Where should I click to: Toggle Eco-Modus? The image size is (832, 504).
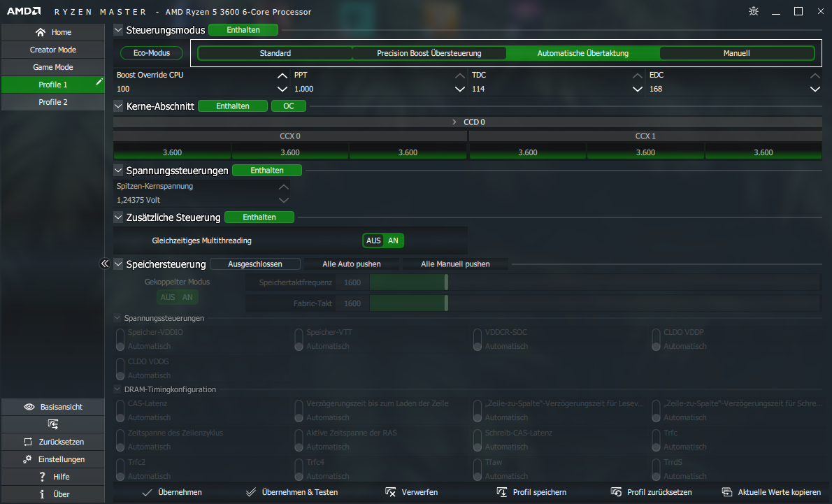(x=152, y=53)
